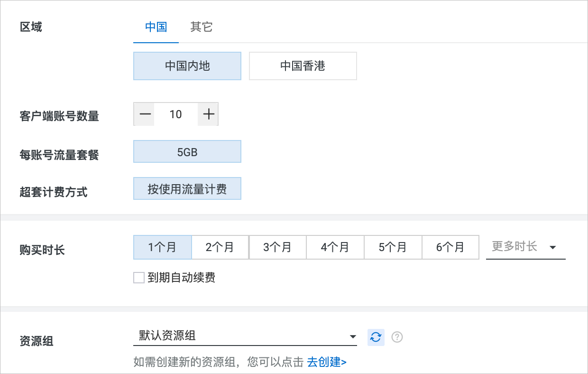Click the 每账号流量套餐 label

[59, 155]
